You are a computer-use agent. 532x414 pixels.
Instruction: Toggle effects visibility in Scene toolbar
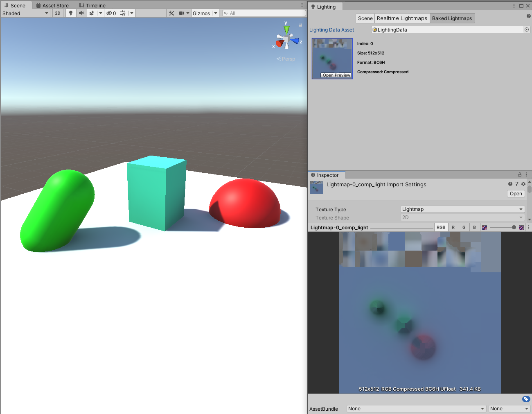coord(92,13)
